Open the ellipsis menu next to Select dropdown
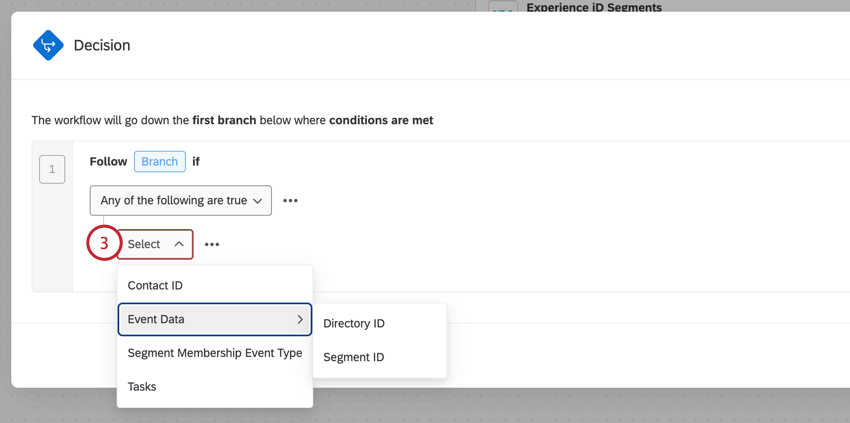Image resolution: width=850 pixels, height=423 pixels. pyautogui.click(x=212, y=245)
